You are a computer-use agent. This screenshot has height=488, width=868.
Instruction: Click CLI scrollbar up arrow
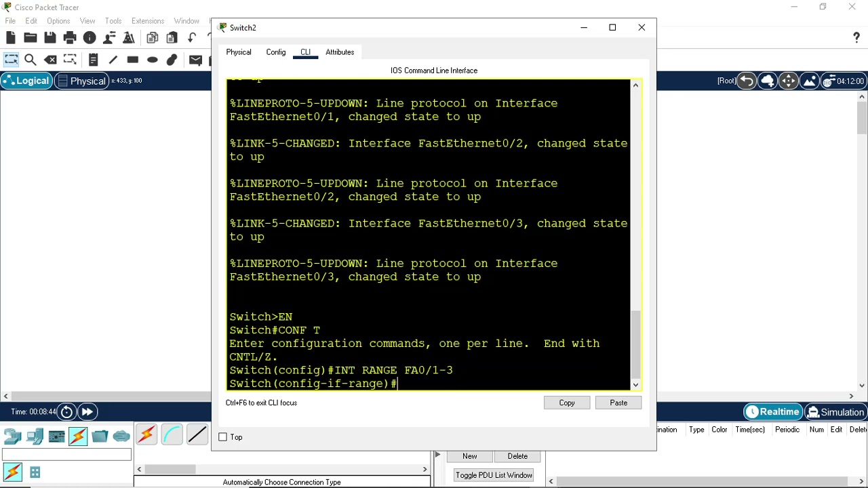click(635, 85)
